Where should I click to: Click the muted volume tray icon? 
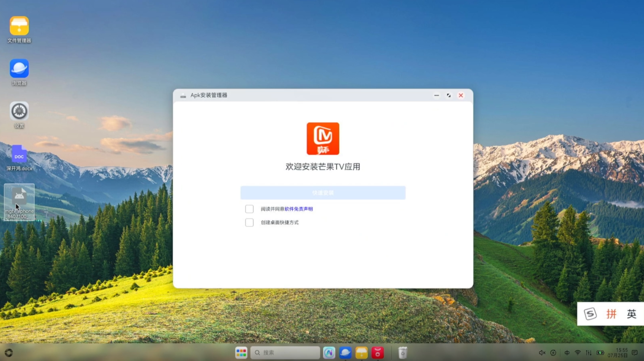pyautogui.click(x=542, y=353)
